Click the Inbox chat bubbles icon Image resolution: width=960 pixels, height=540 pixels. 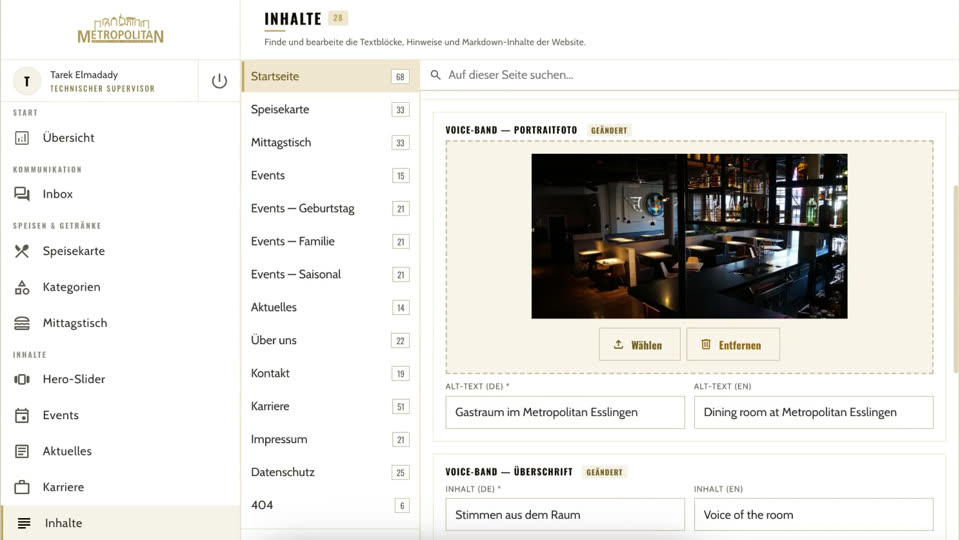pos(22,194)
